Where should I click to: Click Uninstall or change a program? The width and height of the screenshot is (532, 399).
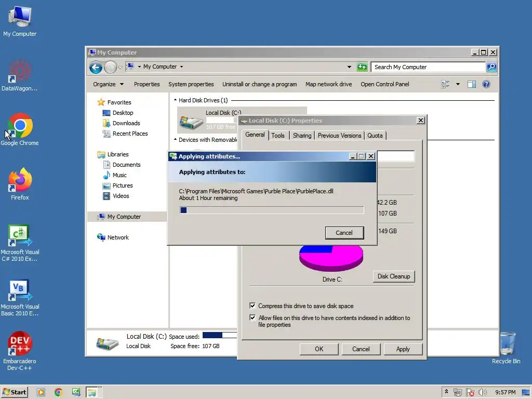pos(260,84)
